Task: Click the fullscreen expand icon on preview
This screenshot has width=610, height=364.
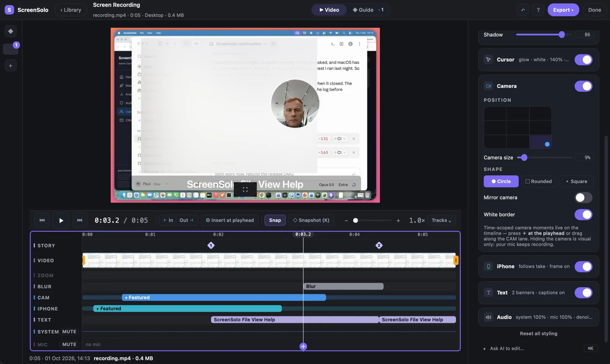Action: (x=245, y=189)
